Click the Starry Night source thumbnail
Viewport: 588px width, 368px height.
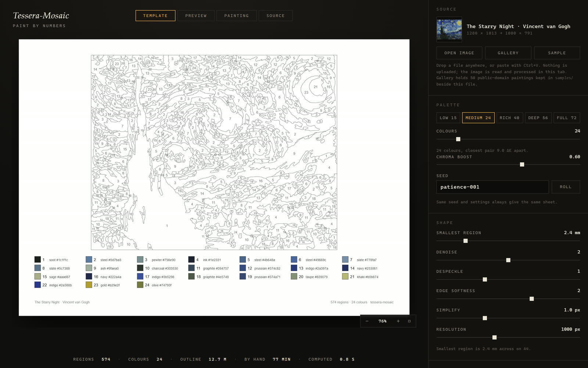pyautogui.click(x=449, y=29)
